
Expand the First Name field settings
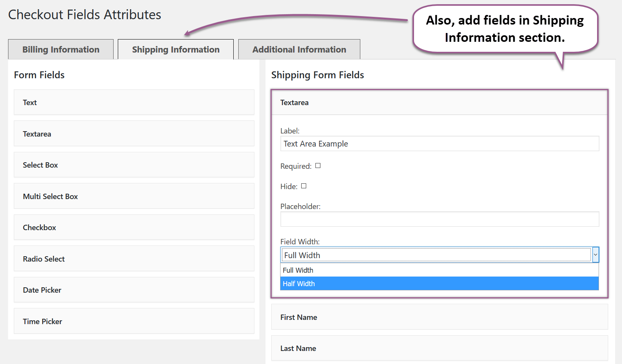point(439,317)
